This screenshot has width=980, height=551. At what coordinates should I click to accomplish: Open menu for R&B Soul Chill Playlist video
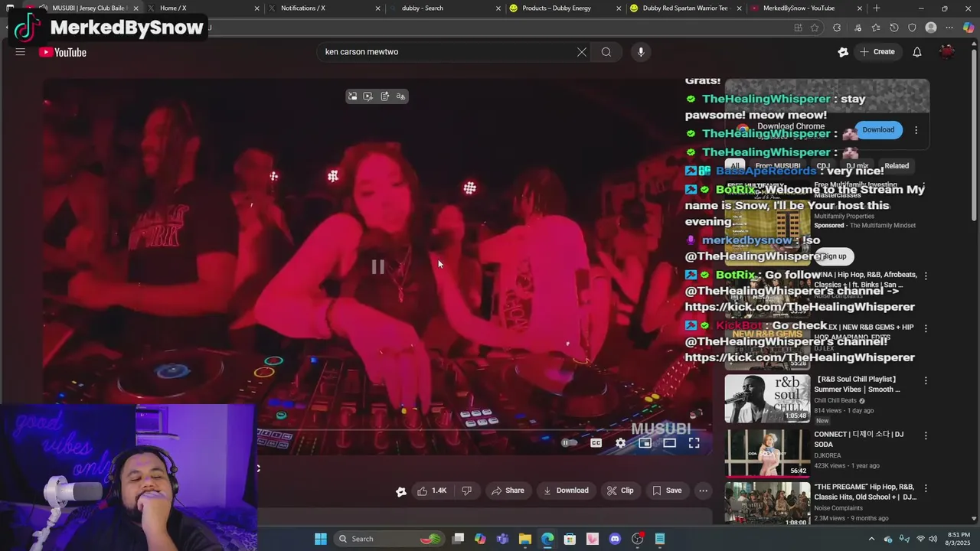[x=926, y=380]
